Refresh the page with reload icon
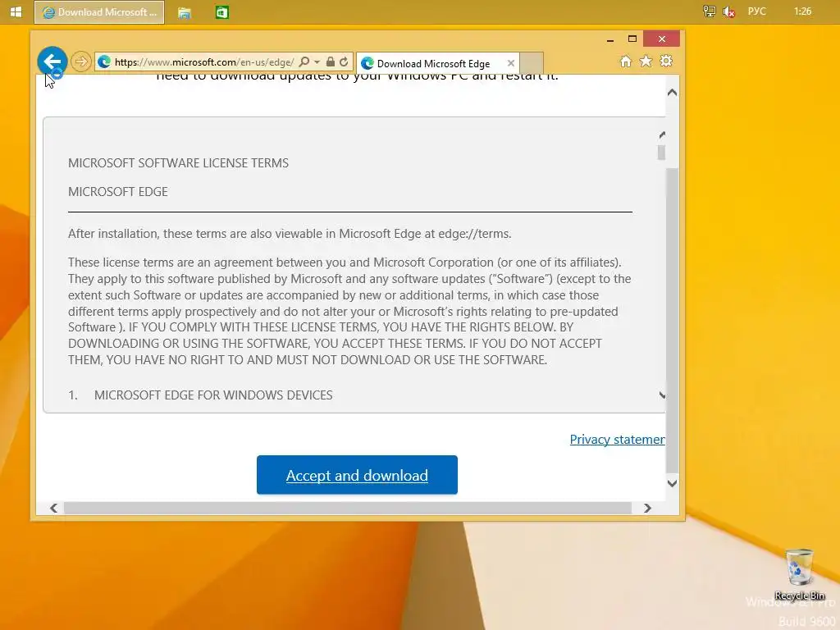The image size is (840, 630). tap(344, 62)
